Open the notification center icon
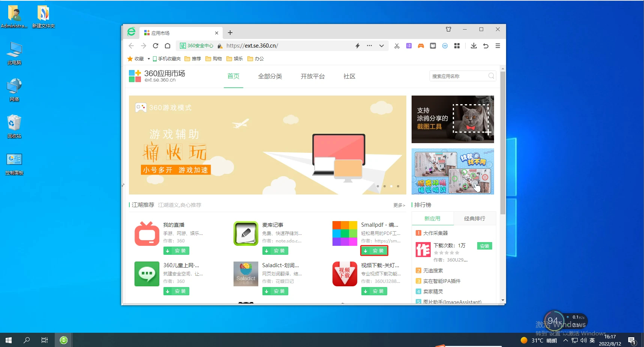The image size is (644, 347). tap(632, 341)
